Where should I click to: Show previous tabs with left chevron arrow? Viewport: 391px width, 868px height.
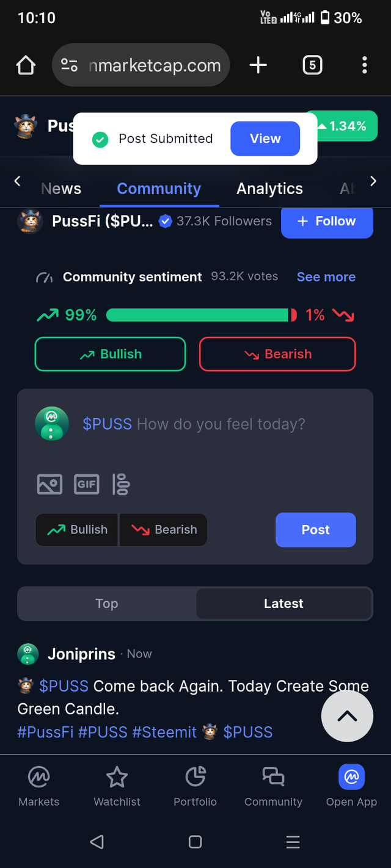pos(17,181)
